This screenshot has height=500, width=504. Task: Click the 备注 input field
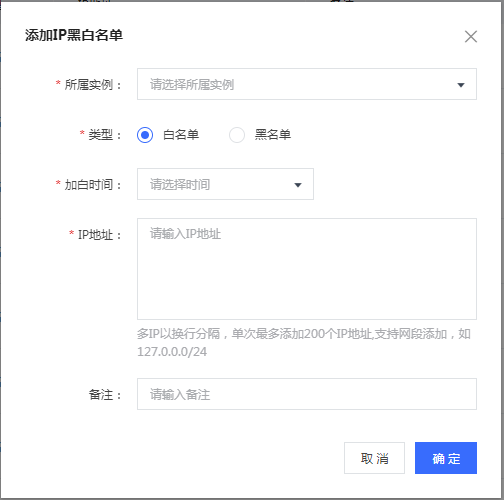(307, 394)
